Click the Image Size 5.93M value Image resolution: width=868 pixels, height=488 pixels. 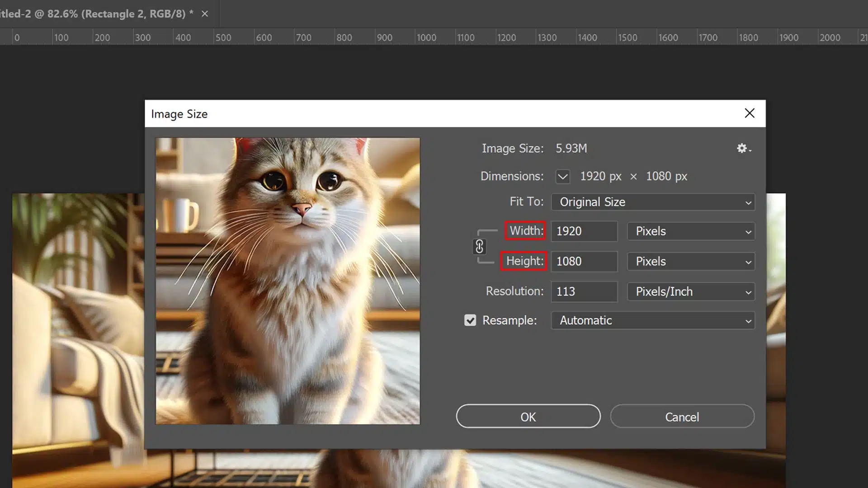pyautogui.click(x=571, y=148)
